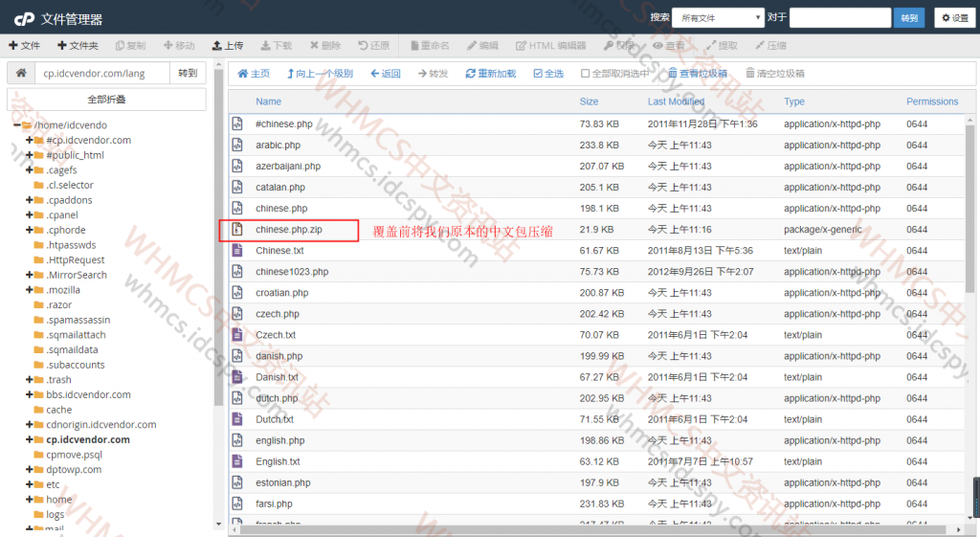Select the english.php file name

[280, 440]
